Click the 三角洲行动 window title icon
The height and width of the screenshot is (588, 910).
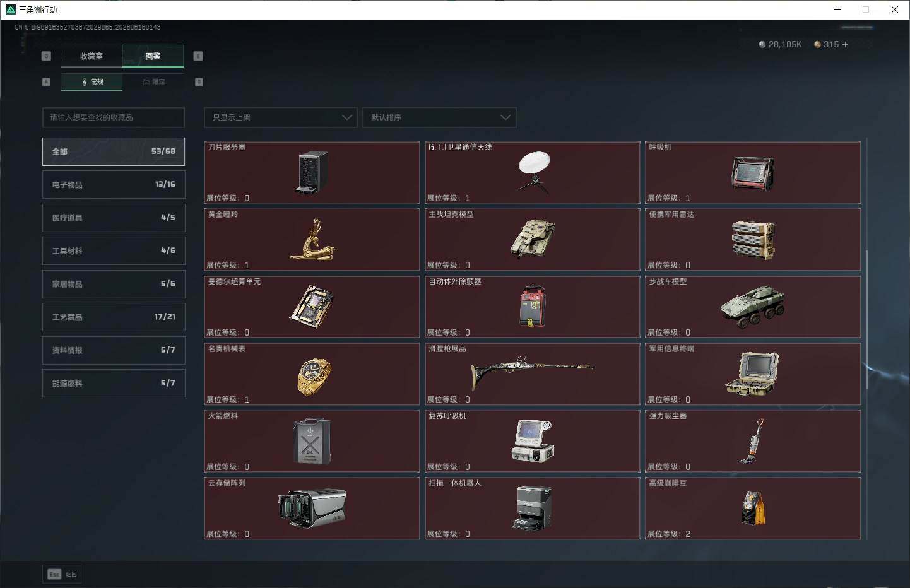click(x=10, y=9)
